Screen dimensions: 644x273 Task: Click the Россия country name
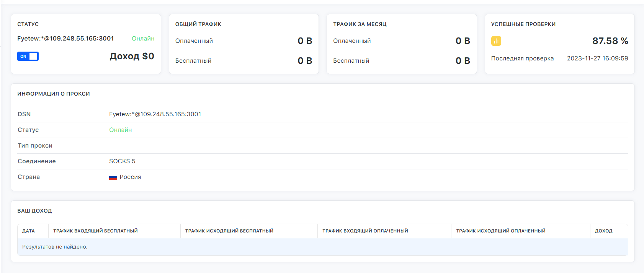(130, 177)
